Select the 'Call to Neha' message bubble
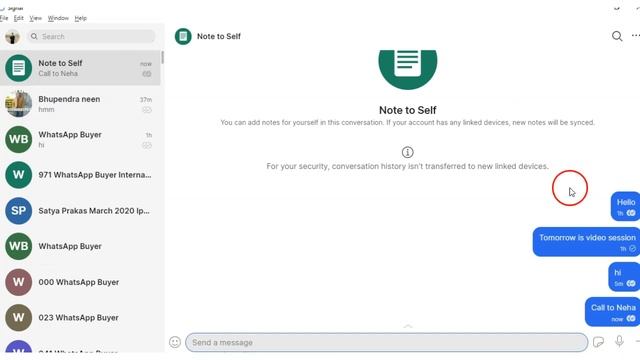Screen dimensions: 640x360 612,312
